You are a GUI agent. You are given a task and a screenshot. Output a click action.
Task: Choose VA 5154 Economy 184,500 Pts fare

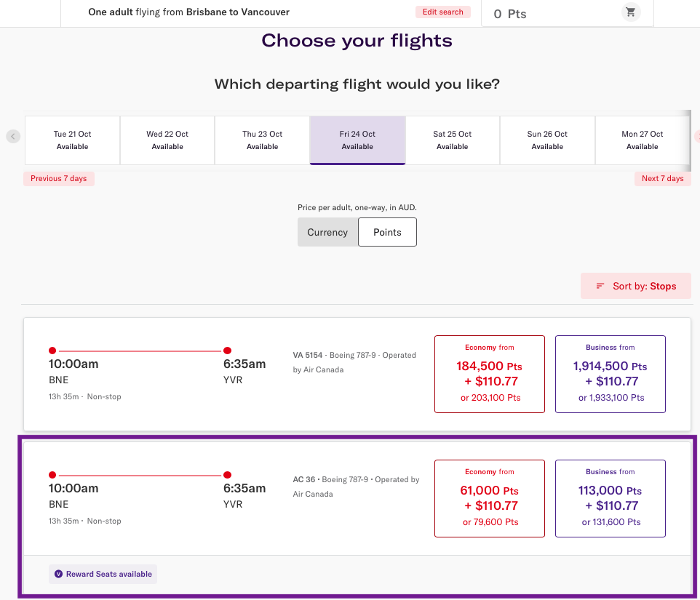pyautogui.click(x=489, y=374)
